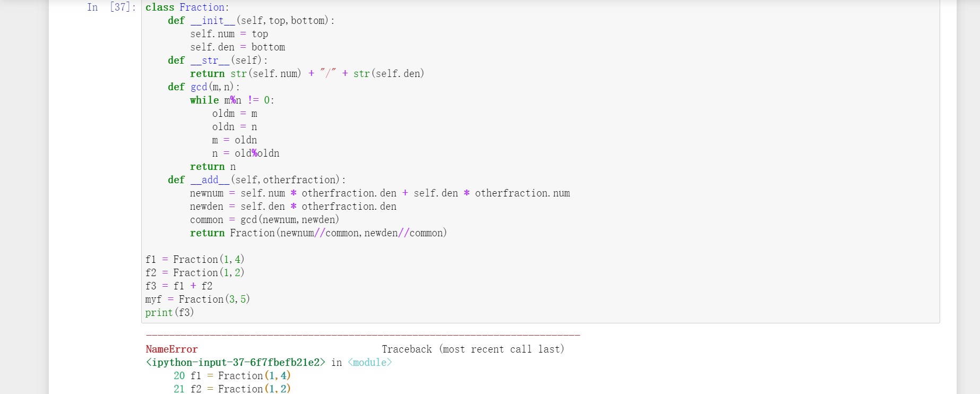Click the ipython-input-37 traceback reference
The height and width of the screenshot is (394, 980).
(236, 363)
